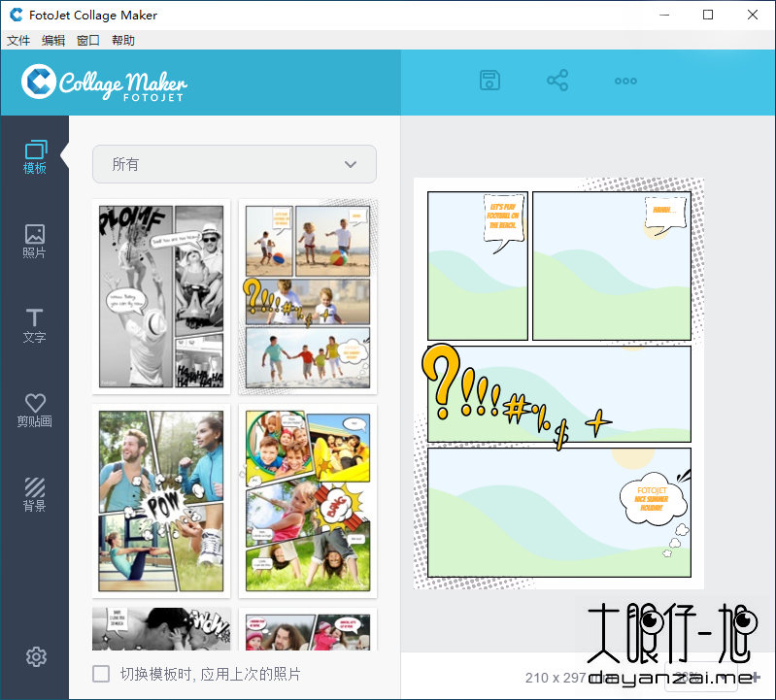Screen dimensions: 776x700
Task: Open the 照片 photos panel
Action: pos(35,242)
